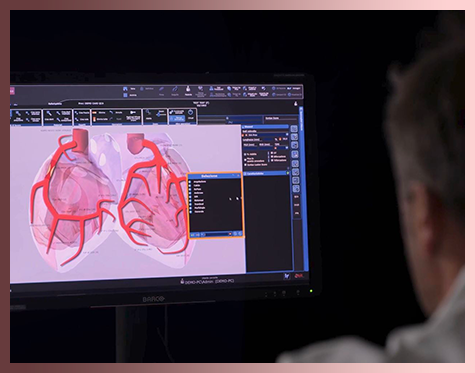Image resolution: width=475 pixels, height=373 pixels.
Task: Select the highlighted blue button in the ribbon
Action: click(177, 119)
